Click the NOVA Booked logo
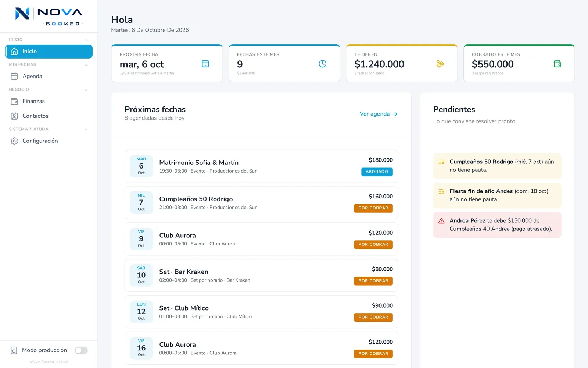Image resolution: width=588 pixels, height=368 pixels. point(49,17)
